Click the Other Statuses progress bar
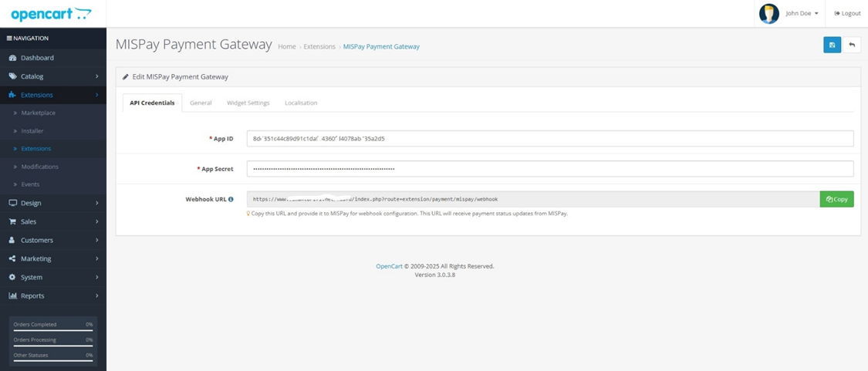 click(53, 361)
